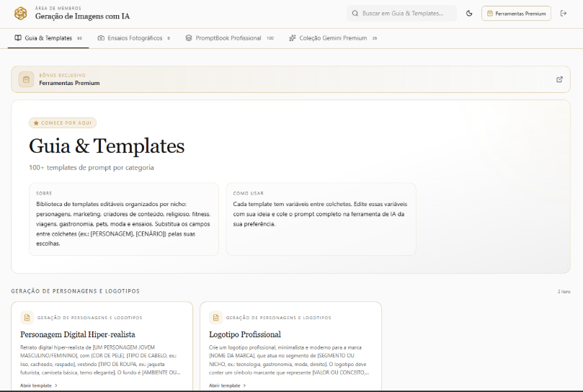Click the chevron beside Logotipo's Abrir template
583x392 pixels.
(244, 386)
